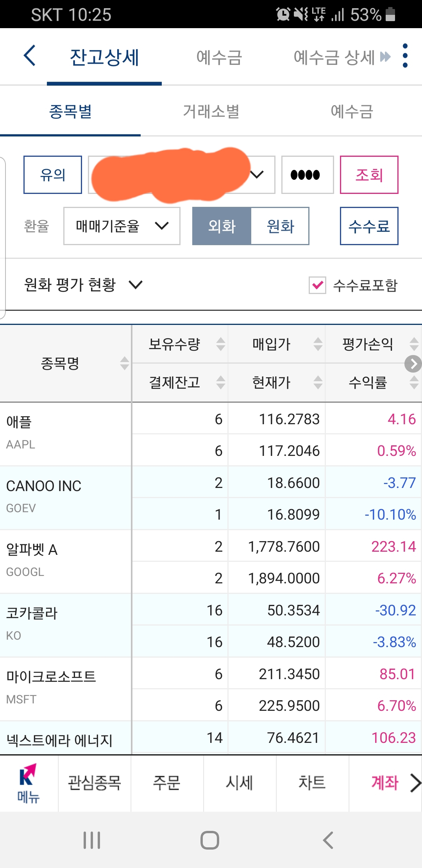
Task: Sort by 보유수량 column arrows
Action: point(221,344)
